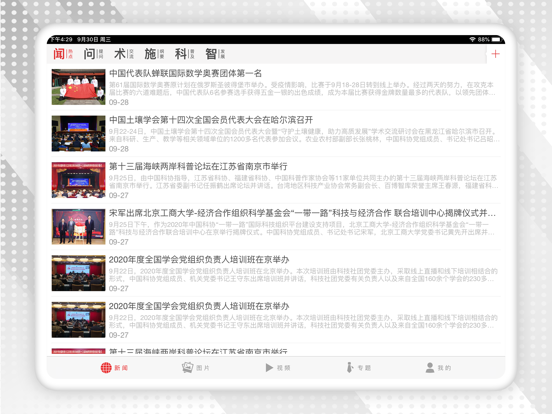Tap thumbnail of 宋军 unveiling ceremony article

point(79,227)
